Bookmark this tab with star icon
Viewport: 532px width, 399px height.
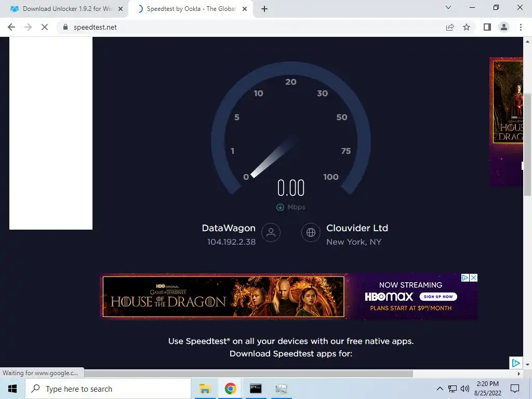point(467,27)
